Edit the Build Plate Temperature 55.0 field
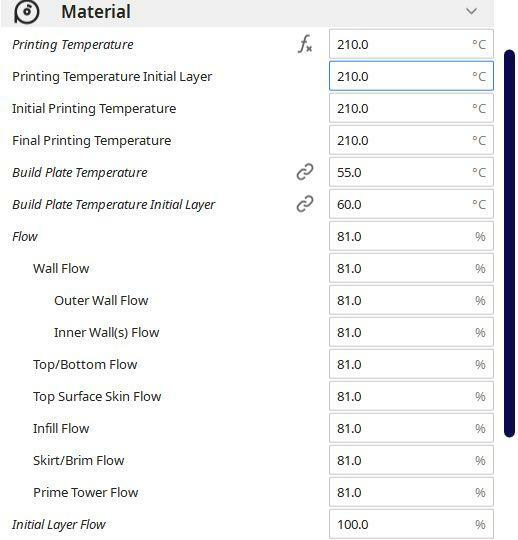The width and height of the screenshot is (518, 540). click(411, 172)
